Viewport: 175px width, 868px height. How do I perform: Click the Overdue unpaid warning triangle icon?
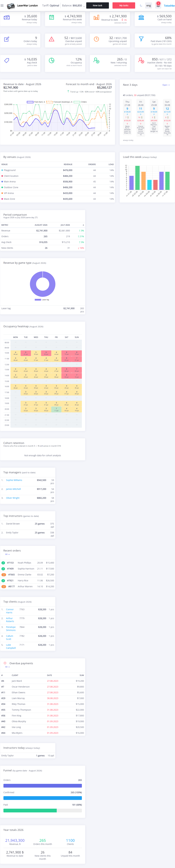click(52, 39)
